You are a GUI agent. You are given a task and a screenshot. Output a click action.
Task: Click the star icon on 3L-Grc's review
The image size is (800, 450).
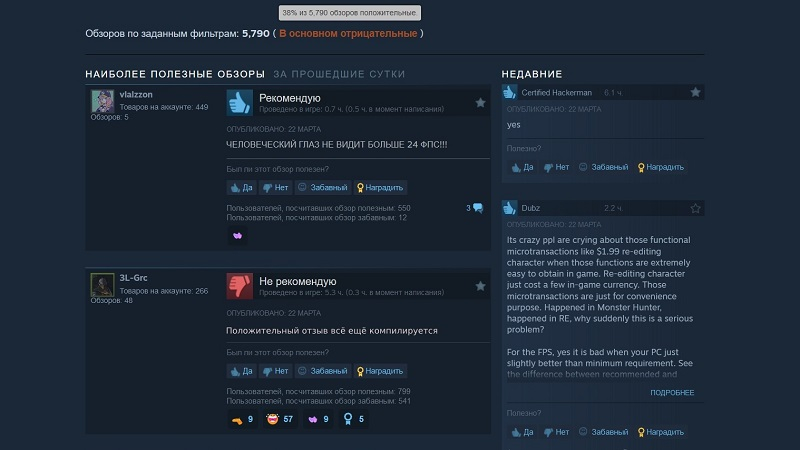point(480,286)
